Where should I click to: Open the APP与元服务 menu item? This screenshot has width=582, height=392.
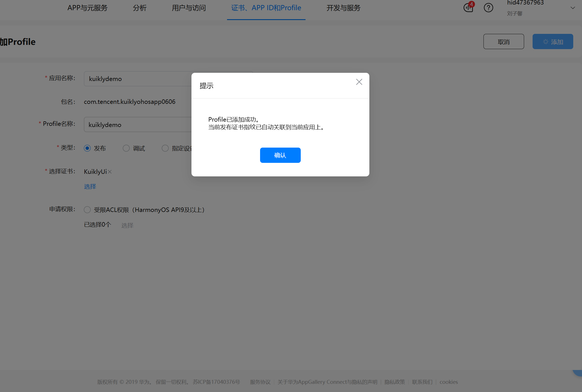point(88,8)
